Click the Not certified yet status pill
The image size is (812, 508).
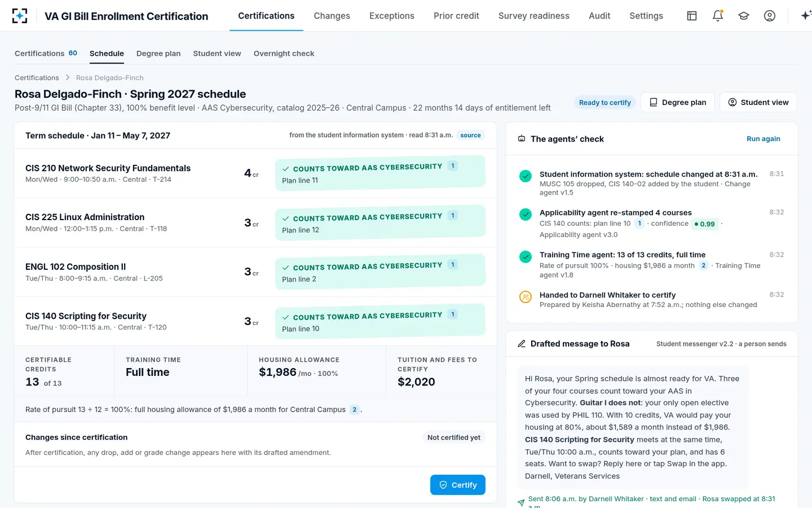454,437
